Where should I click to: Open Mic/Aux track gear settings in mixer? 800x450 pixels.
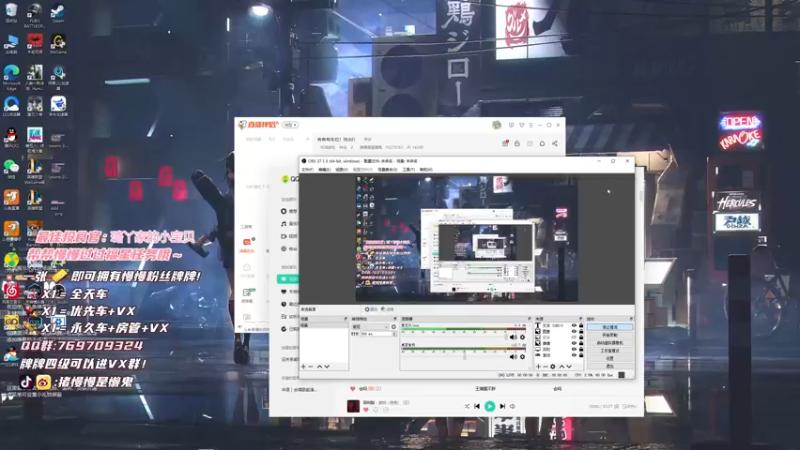point(522,337)
